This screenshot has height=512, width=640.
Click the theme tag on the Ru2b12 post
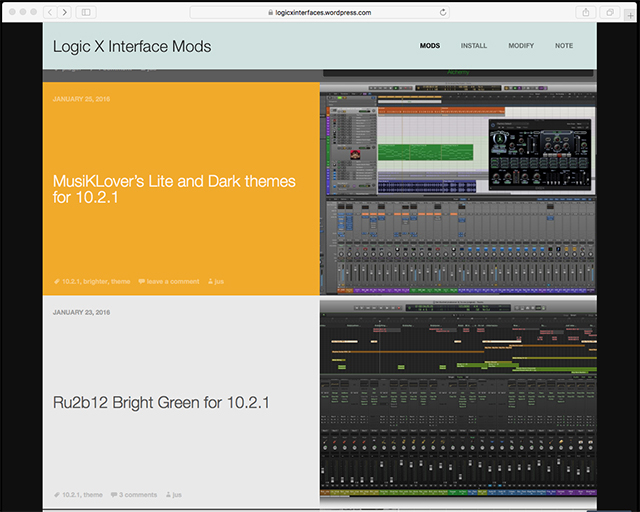(x=93, y=494)
